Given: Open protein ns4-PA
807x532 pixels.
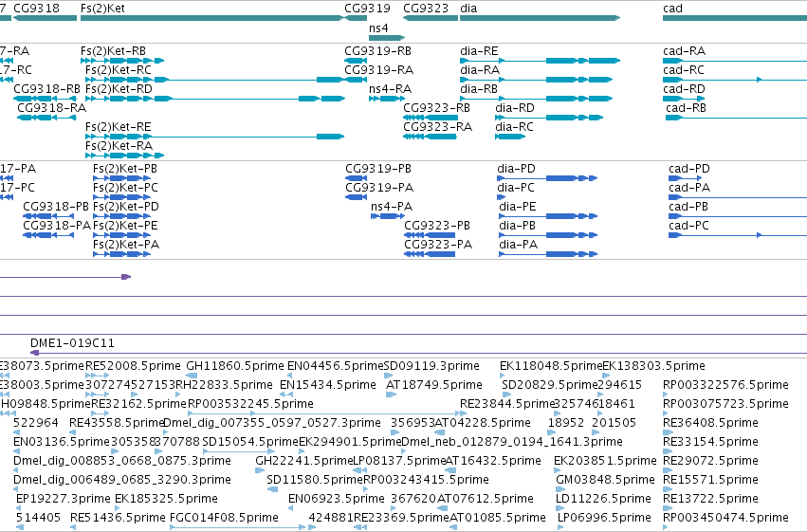Looking at the screenshot, I should [x=388, y=216].
